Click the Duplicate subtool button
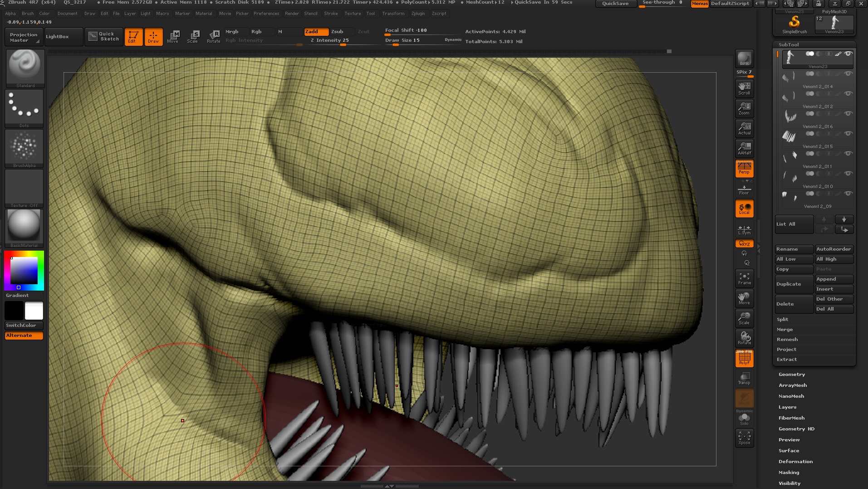The width and height of the screenshot is (868, 489). (794, 284)
